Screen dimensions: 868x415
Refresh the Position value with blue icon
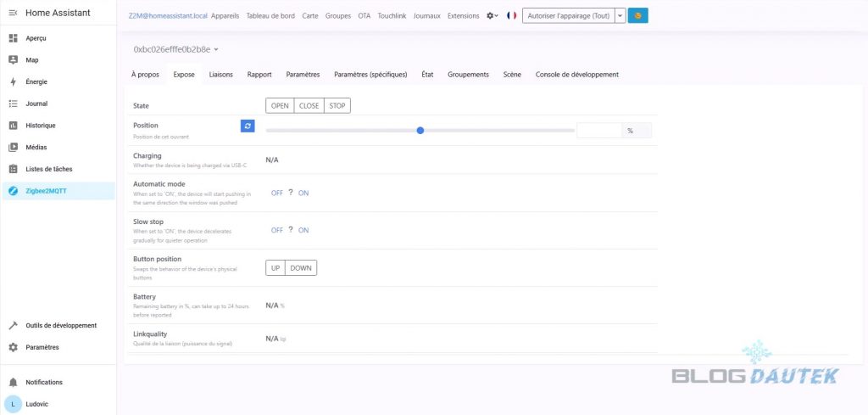point(247,126)
